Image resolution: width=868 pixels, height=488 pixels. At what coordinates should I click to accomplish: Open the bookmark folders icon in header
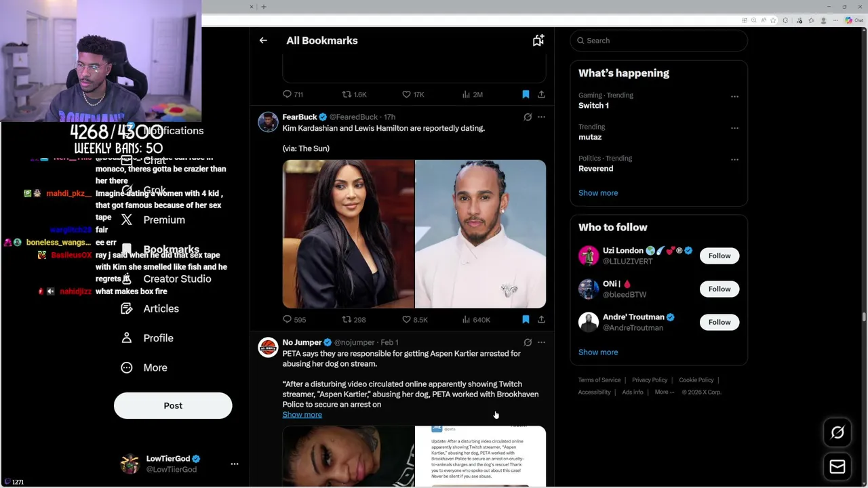[538, 41]
